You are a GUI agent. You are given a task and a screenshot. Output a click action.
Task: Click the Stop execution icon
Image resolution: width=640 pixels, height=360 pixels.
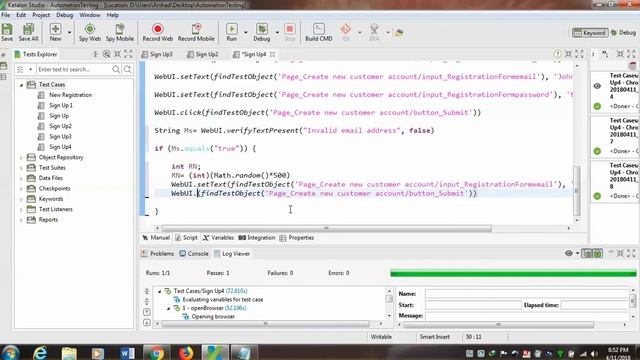click(290, 32)
